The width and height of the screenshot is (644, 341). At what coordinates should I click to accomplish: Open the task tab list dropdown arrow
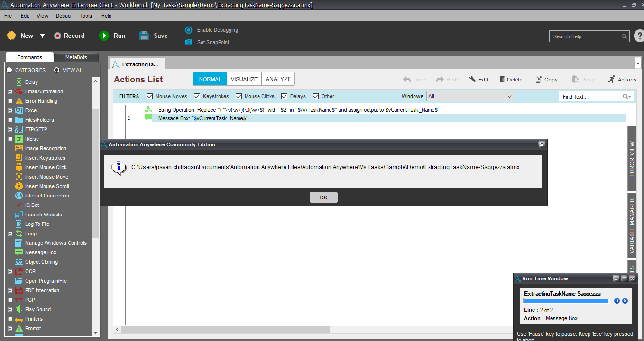(637, 63)
